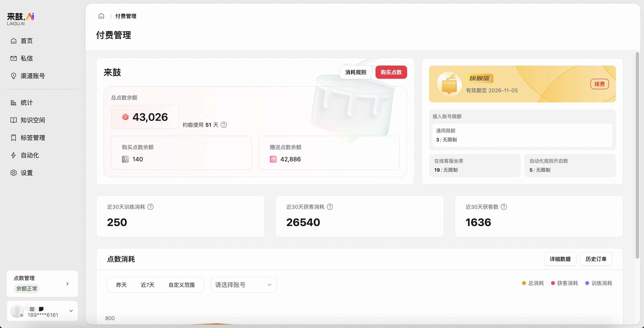This screenshot has height=328, width=644.
Task: Select the 自定义范围 tab
Action: point(181,285)
